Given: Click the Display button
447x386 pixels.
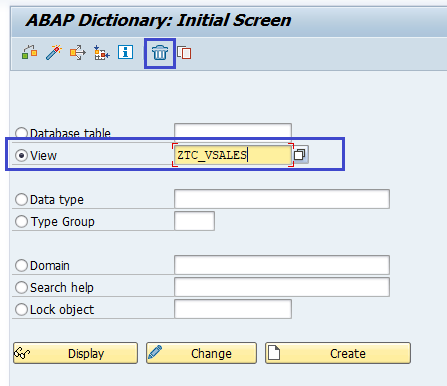Looking at the screenshot, I should click(x=75, y=353).
